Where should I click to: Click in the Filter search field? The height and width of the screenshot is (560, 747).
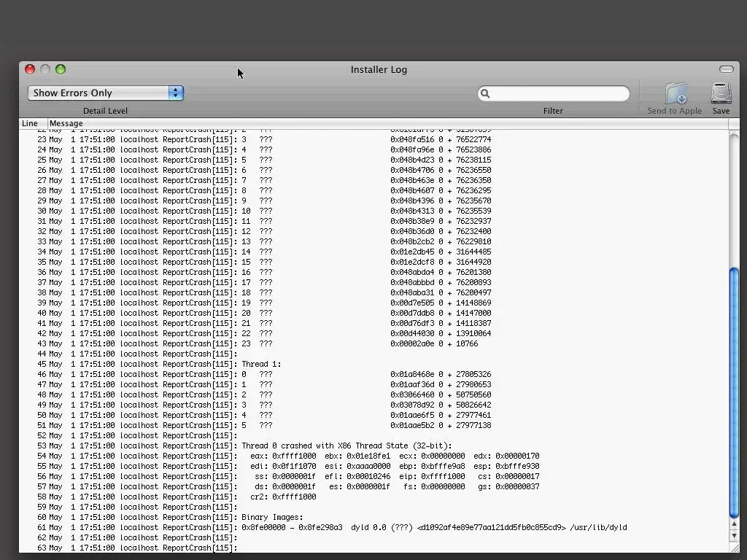pyautogui.click(x=554, y=93)
